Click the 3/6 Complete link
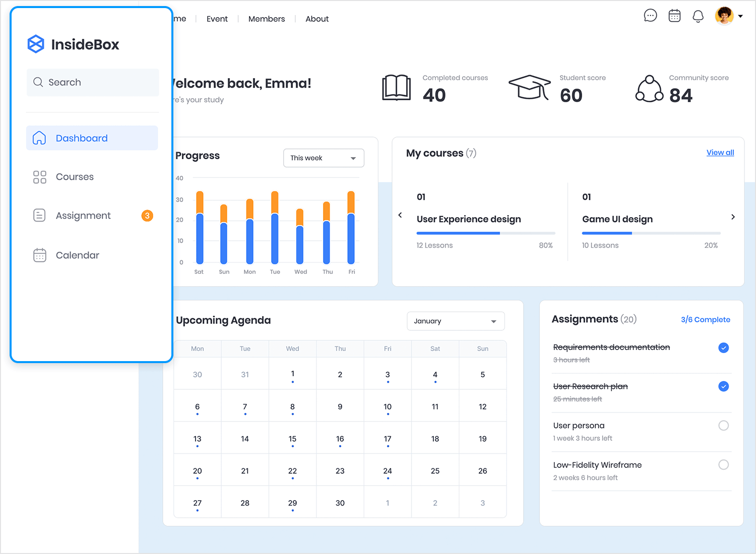 [x=706, y=320]
